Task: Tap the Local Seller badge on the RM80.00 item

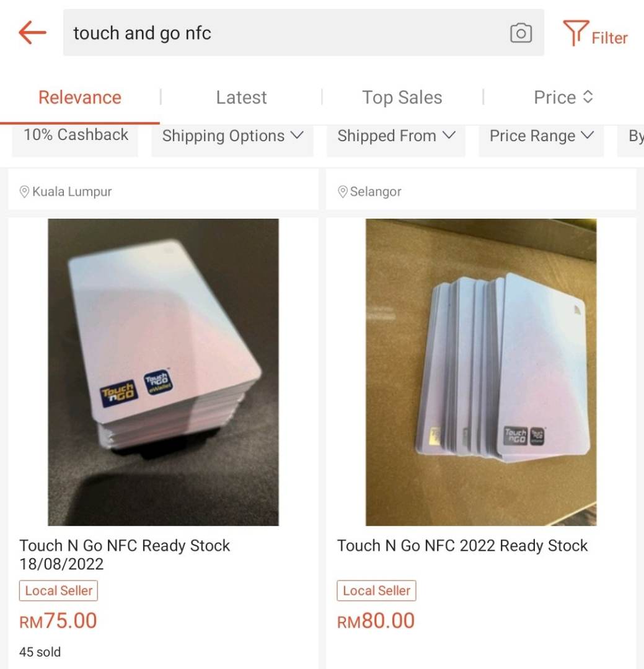Action: (x=376, y=591)
